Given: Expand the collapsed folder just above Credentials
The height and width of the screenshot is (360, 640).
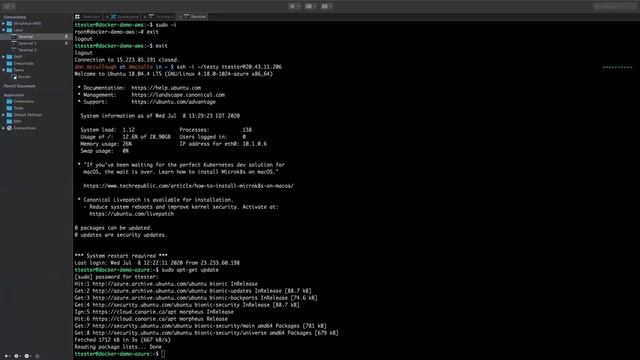Looking at the screenshot, I should [4, 57].
